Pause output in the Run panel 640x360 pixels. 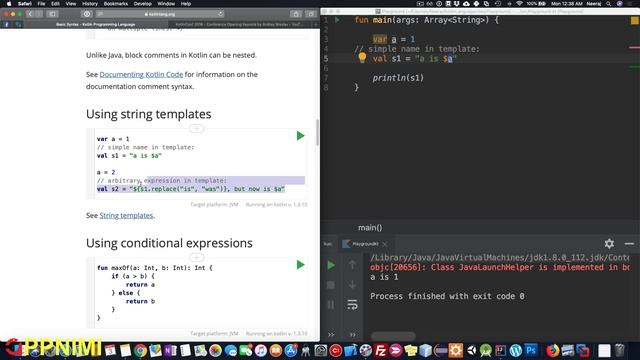coord(331,304)
